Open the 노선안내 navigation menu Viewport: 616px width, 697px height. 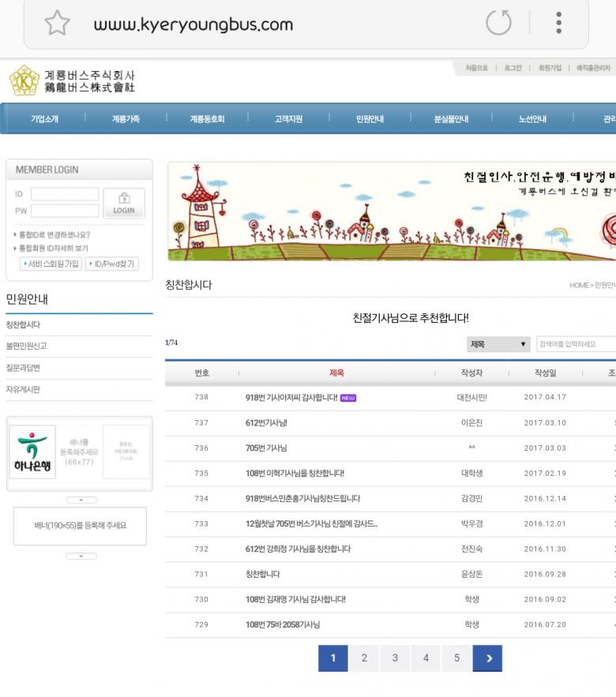tap(532, 119)
